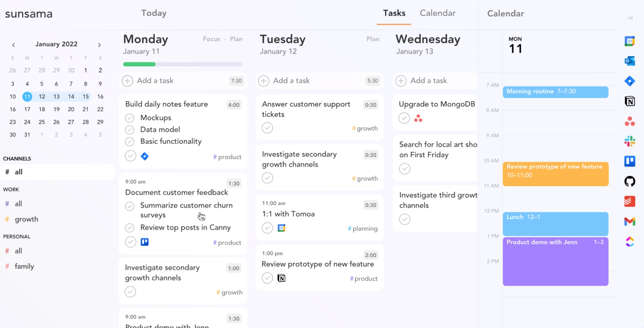Check off Basic functionality subtask

(130, 142)
